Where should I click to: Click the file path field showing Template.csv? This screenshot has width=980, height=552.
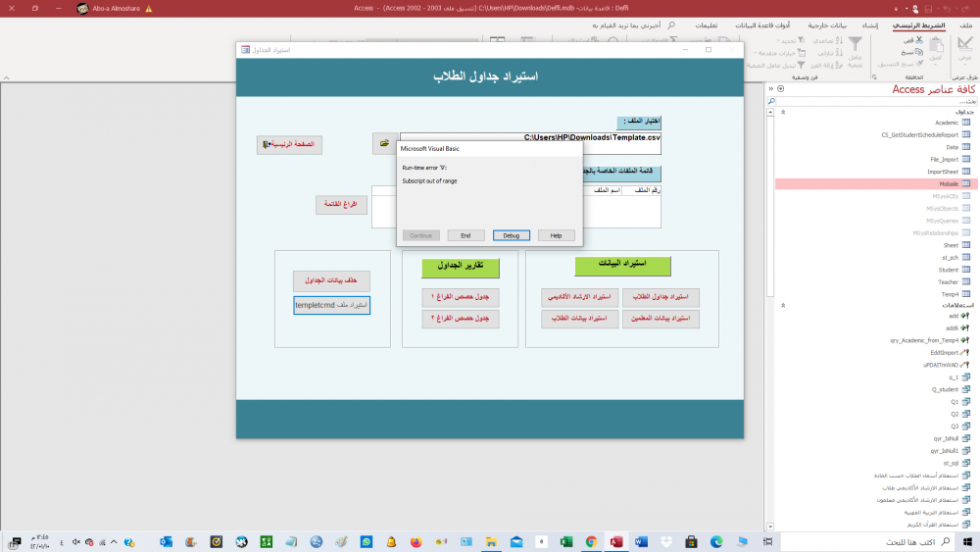pyautogui.click(x=530, y=143)
